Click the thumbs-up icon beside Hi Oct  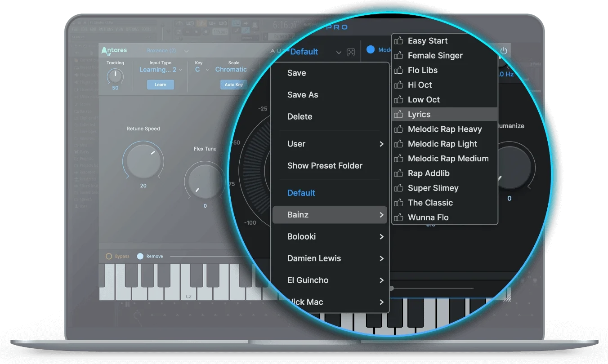pos(399,85)
